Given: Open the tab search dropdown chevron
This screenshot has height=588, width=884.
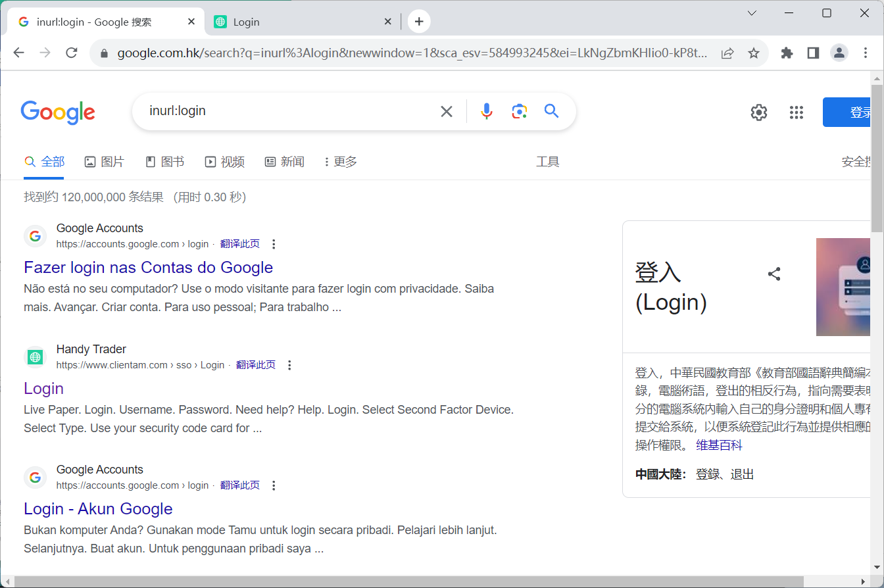Looking at the screenshot, I should click(x=752, y=13).
